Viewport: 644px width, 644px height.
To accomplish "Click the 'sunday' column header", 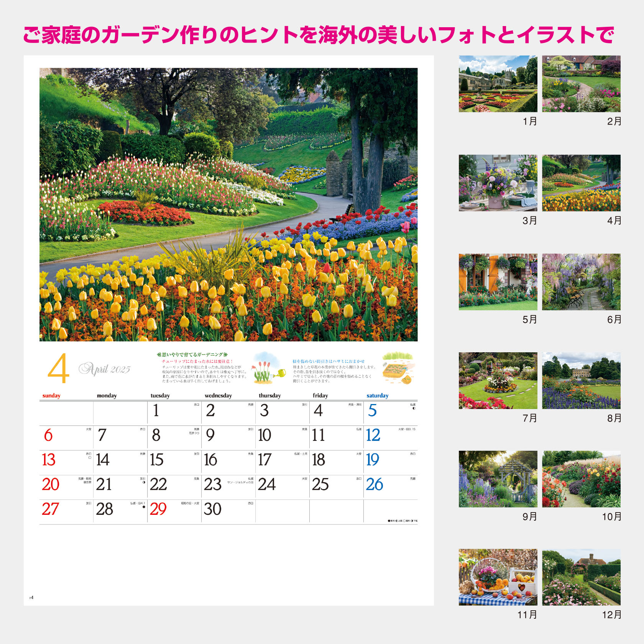I will tap(51, 396).
